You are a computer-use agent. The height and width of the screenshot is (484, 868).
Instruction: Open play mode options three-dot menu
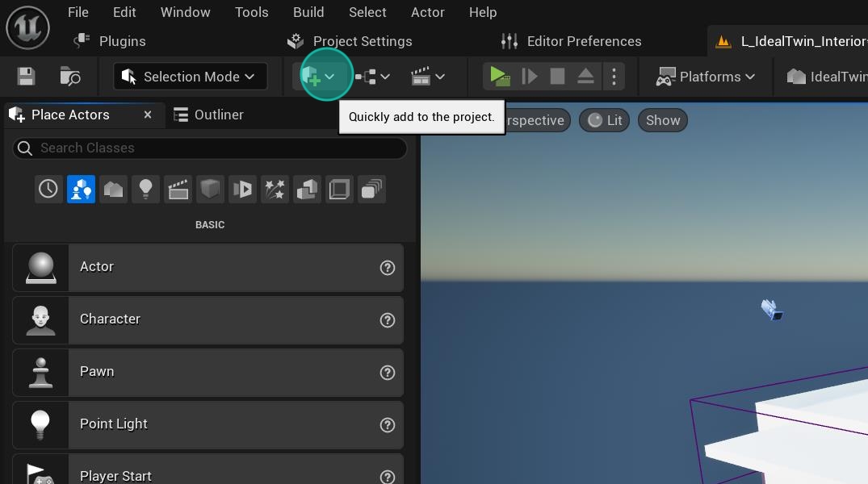pyautogui.click(x=614, y=77)
